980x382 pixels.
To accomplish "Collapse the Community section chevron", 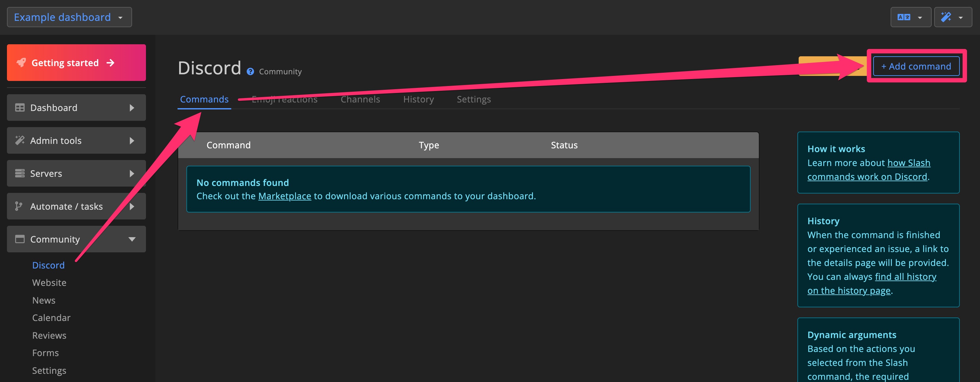I will pos(132,239).
